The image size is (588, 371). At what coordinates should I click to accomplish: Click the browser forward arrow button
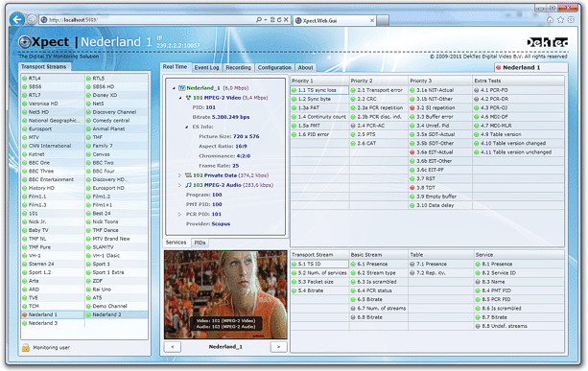tap(32, 19)
